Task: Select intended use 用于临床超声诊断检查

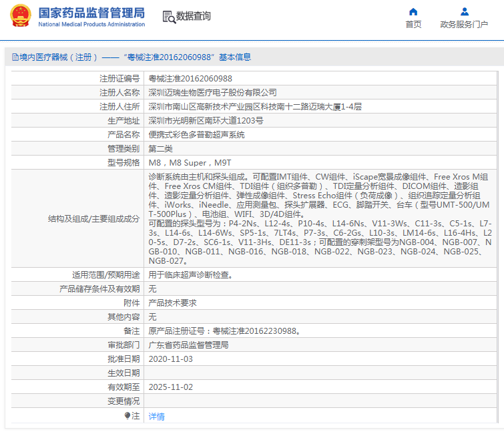Action: pyautogui.click(x=190, y=275)
